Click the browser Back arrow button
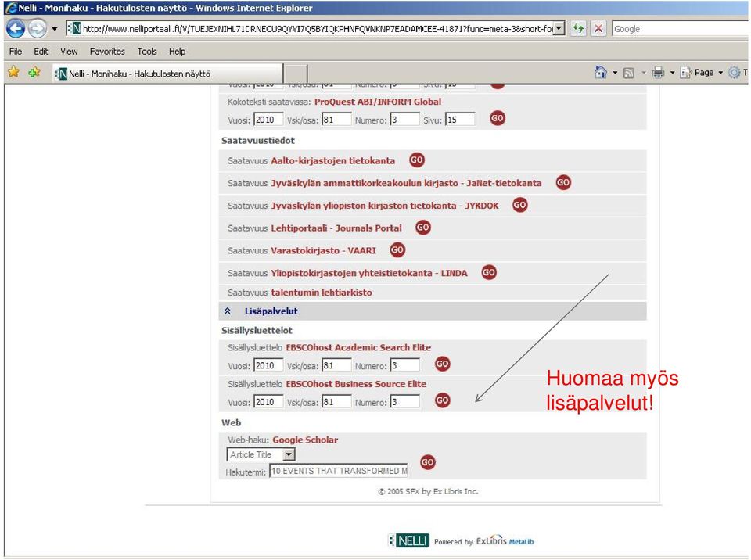The height and width of the screenshot is (560, 751). [x=16, y=29]
